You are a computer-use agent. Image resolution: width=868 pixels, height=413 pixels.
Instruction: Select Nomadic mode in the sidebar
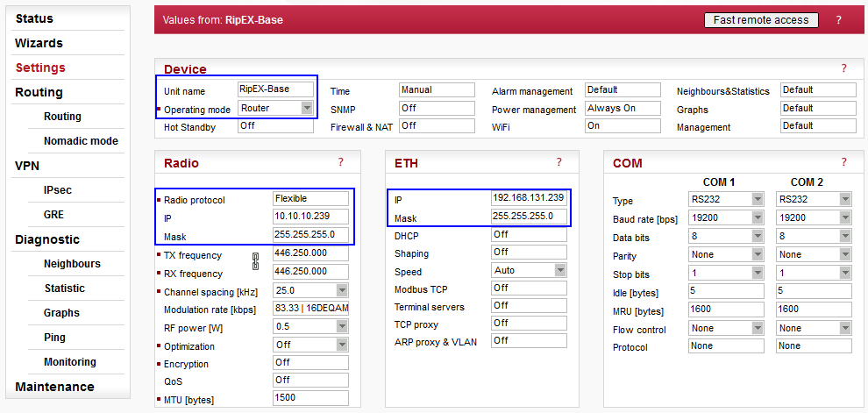click(81, 141)
